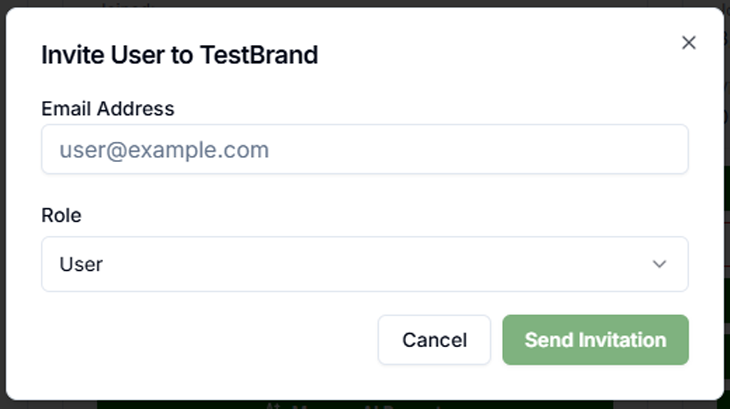This screenshot has height=409, width=730.
Task: Open the Role dropdown
Action: coord(364,264)
